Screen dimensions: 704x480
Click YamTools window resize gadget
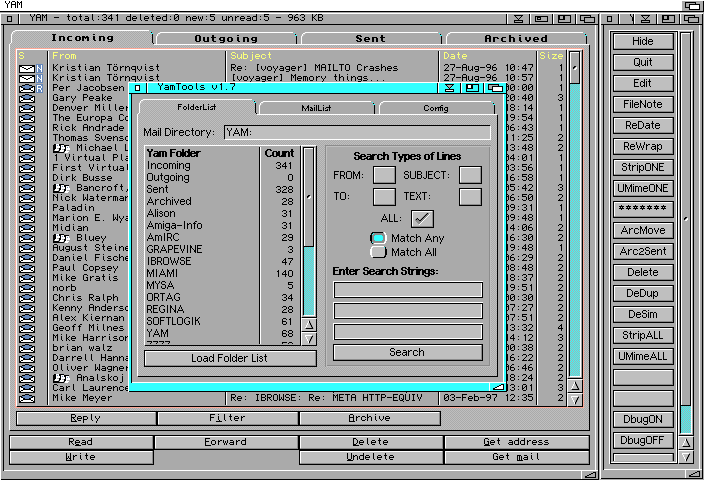click(x=498, y=387)
